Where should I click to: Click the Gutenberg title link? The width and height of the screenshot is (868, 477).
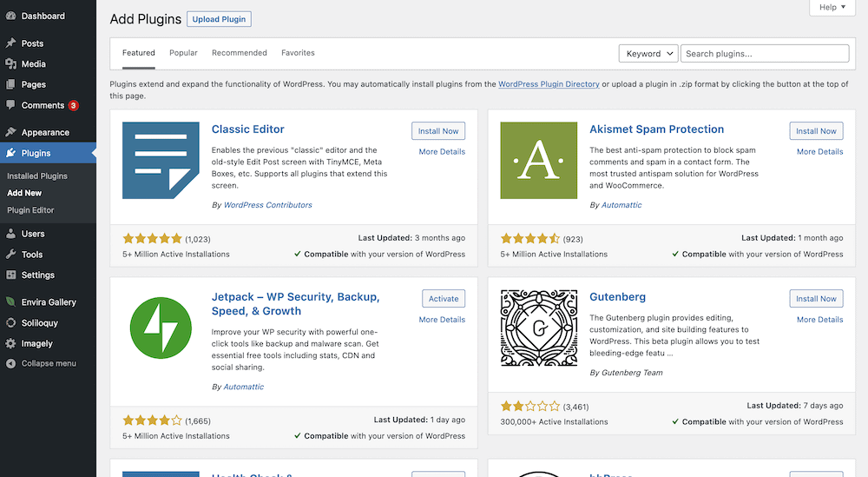click(x=617, y=297)
